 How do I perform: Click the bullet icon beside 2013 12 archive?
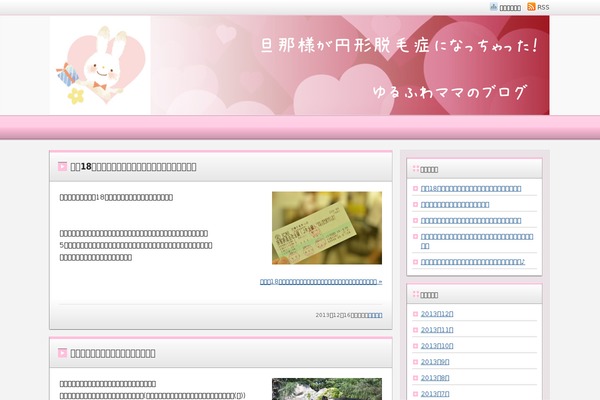click(x=415, y=314)
